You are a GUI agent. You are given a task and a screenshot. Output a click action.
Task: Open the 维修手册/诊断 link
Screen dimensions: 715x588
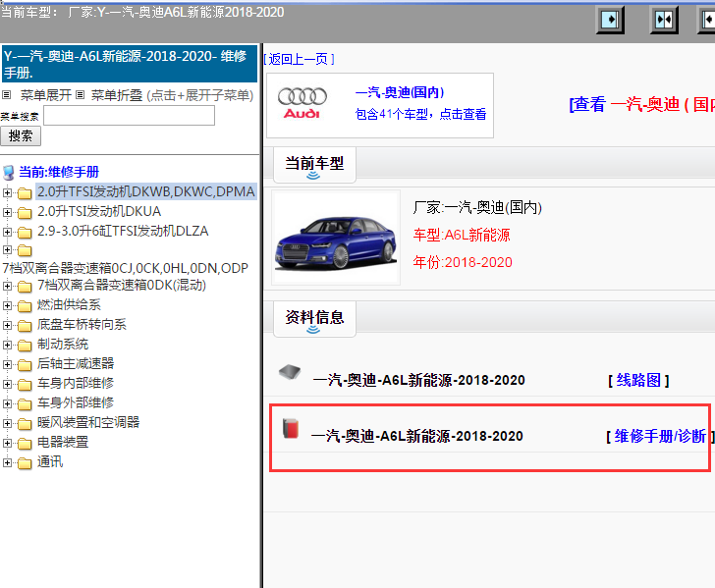659,436
